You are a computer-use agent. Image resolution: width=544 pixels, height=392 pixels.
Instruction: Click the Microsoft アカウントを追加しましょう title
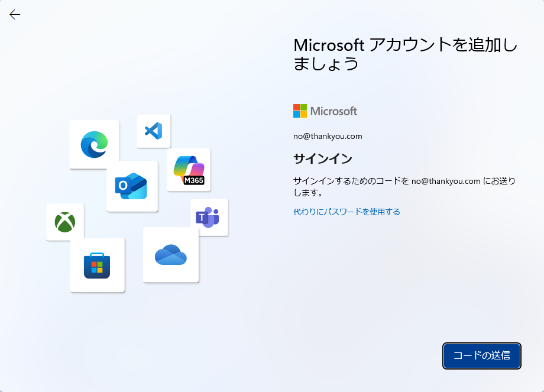tap(405, 46)
